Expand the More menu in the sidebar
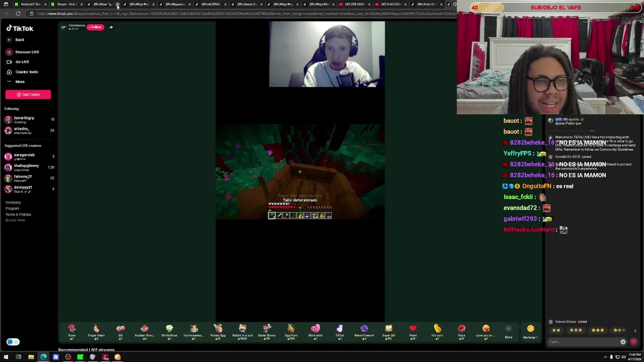 pos(15,81)
